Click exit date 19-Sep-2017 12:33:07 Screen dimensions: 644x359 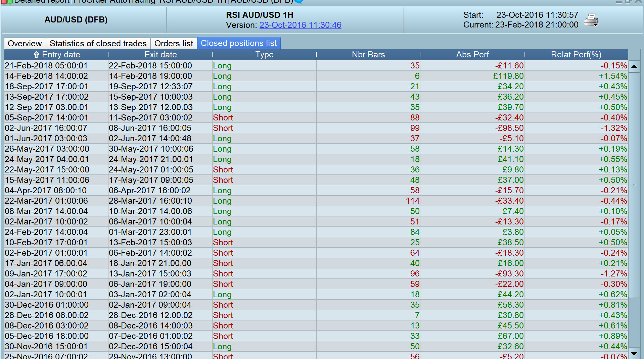151,87
